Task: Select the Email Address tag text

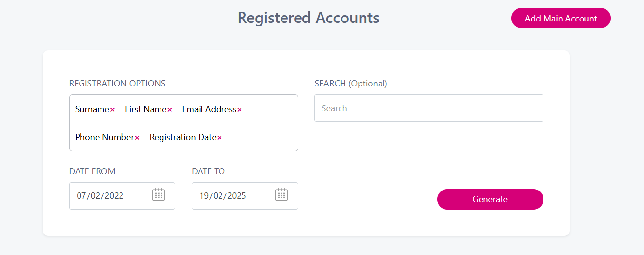Action: [209, 109]
